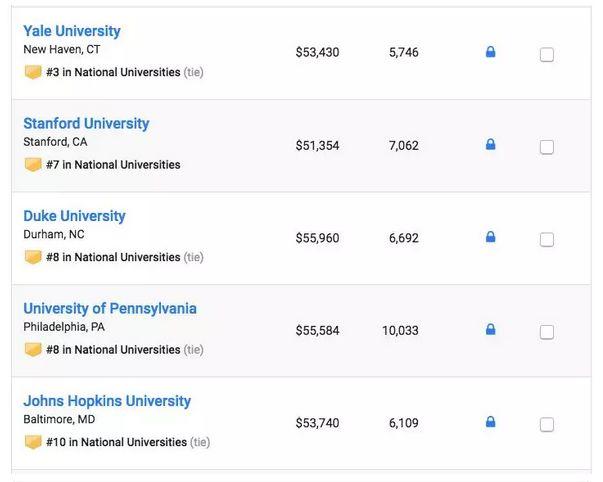Click the lock icon for Johns Hopkins University
The width and height of the screenshot is (603, 482).
click(490, 422)
